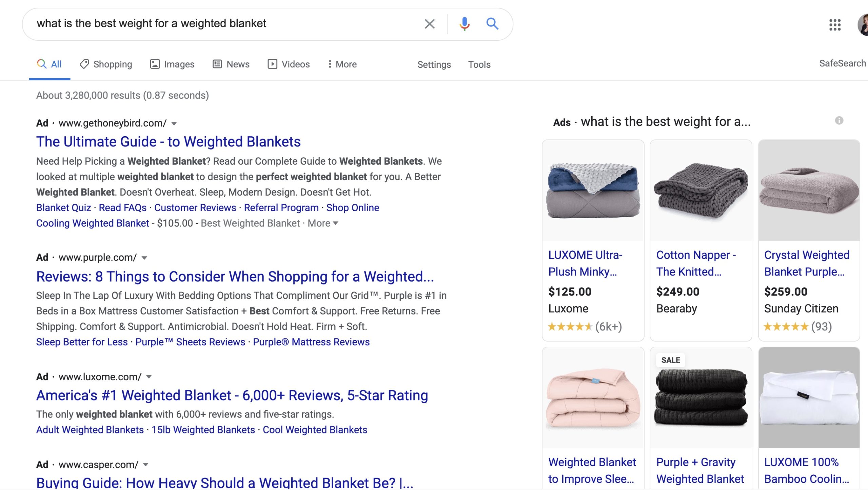
Task: Click the blue magnifying glass search button
Action: (x=492, y=24)
